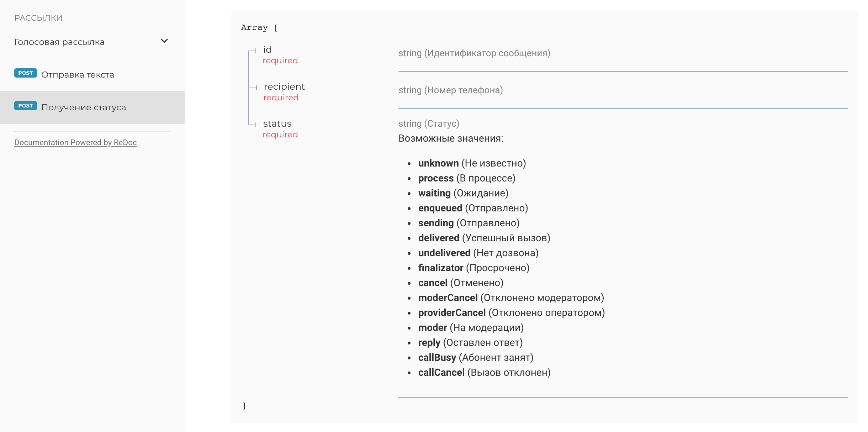Click the string Номер телефона type description
Image resolution: width=868 pixels, height=432 pixels.
pos(450,90)
